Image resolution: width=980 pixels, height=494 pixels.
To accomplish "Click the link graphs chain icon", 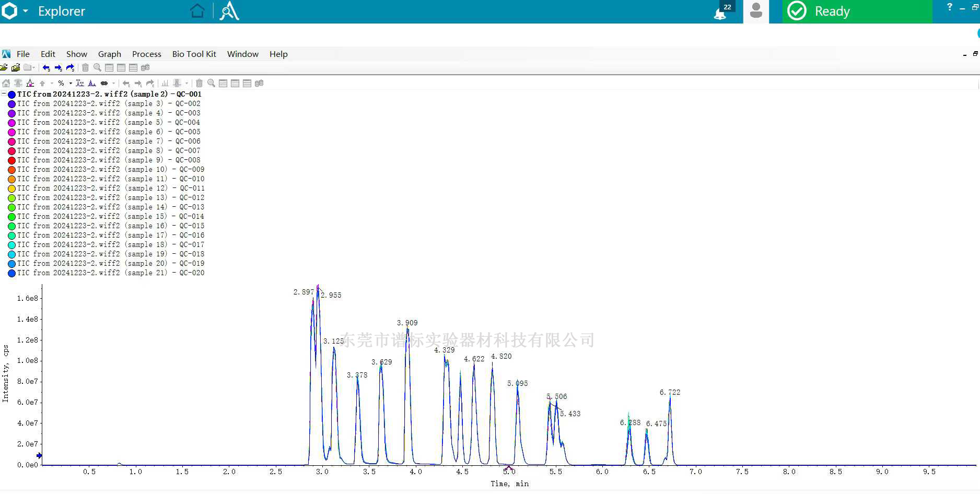I will [104, 84].
